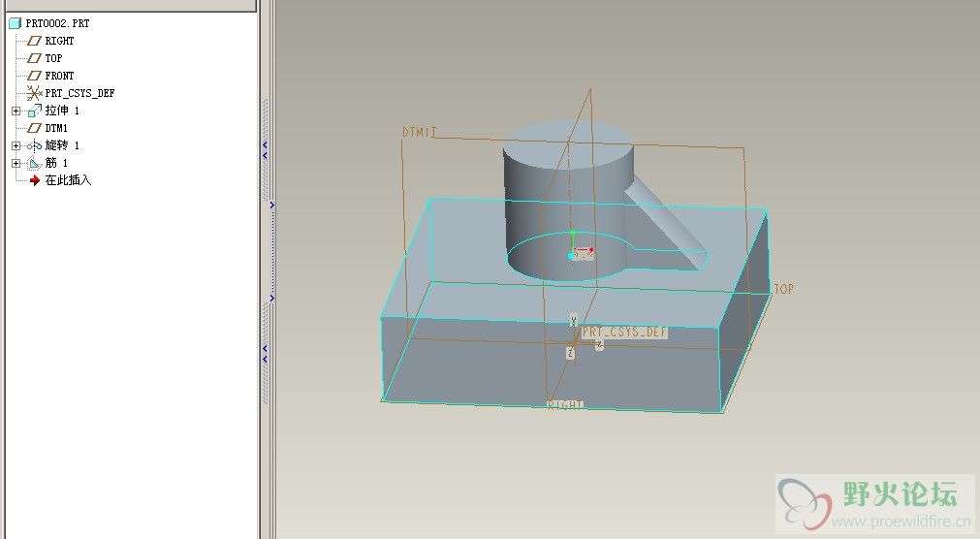
Task: Select DTM1 in the model tree
Action: click(x=56, y=128)
